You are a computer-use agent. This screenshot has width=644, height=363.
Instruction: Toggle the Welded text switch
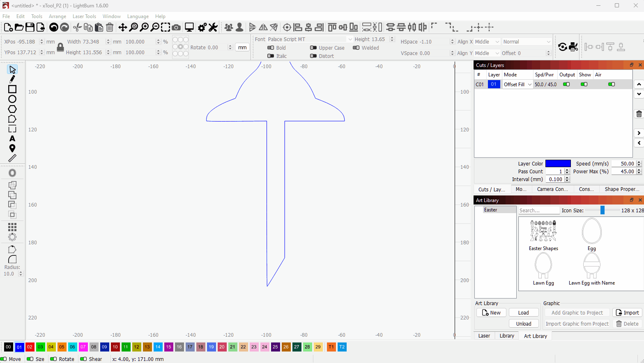[x=356, y=48]
